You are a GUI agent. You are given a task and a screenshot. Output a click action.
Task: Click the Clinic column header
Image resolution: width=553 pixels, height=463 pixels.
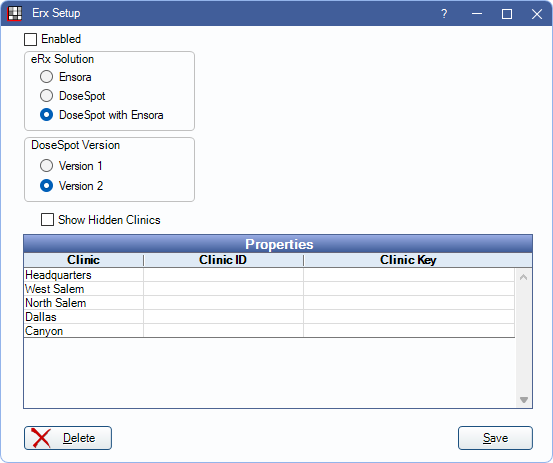(x=84, y=260)
